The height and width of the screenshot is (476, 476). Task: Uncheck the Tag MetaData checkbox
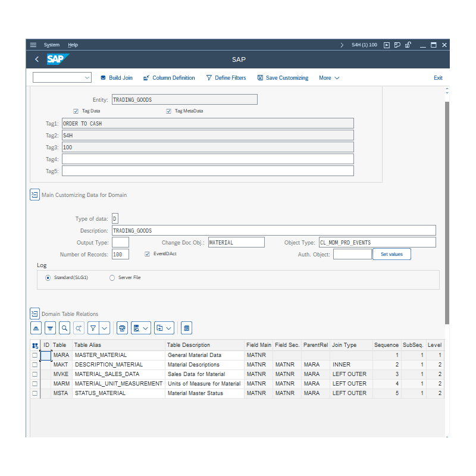[x=169, y=111]
